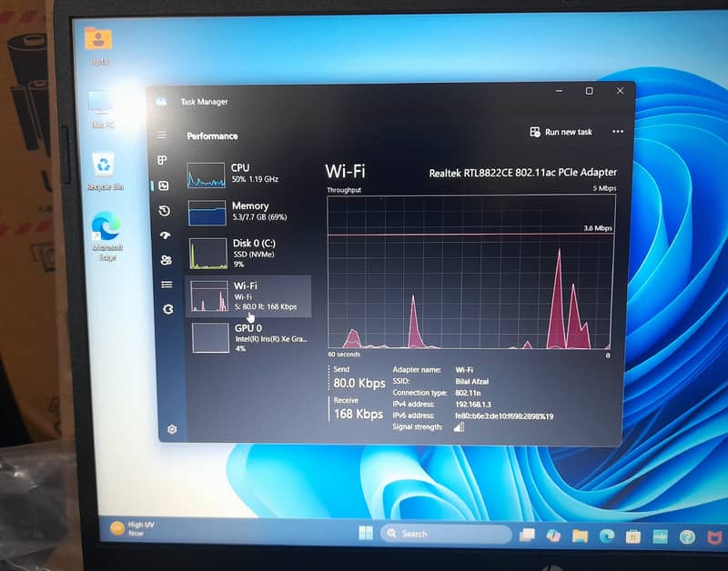Viewport: 728px width, 571px height.
Task: Open the App history page icon
Action: pyautogui.click(x=165, y=211)
